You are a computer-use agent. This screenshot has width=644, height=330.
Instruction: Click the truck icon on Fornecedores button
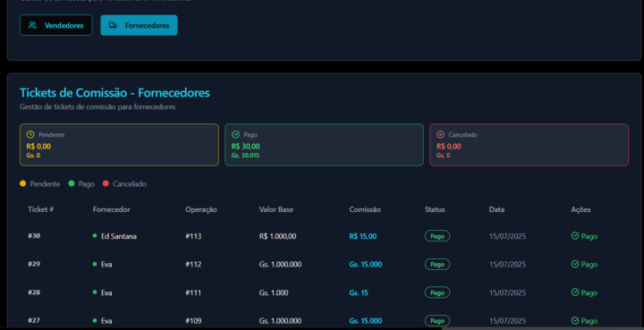(x=113, y=25)
